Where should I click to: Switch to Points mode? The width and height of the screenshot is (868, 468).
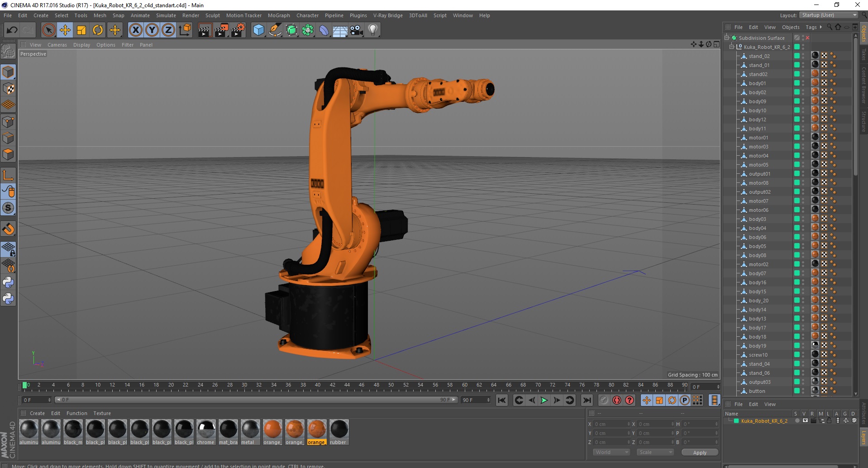pos(8,122)
